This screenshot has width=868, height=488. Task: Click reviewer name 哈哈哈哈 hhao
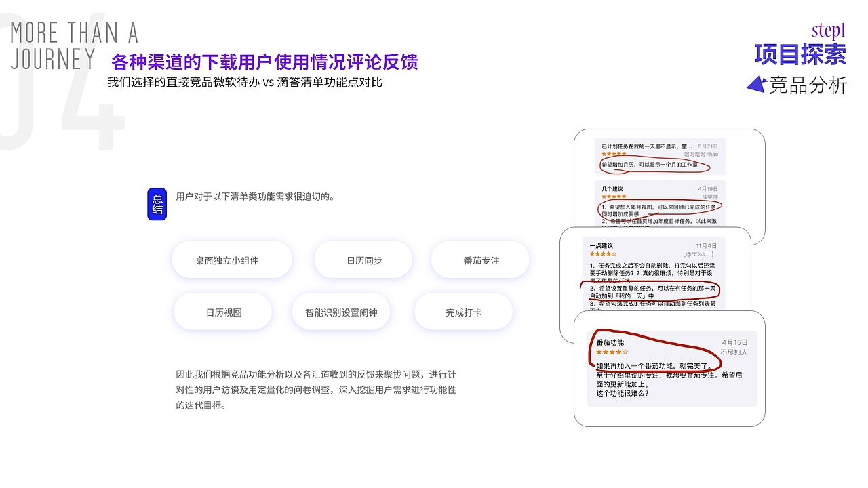[x=701, y=153]
